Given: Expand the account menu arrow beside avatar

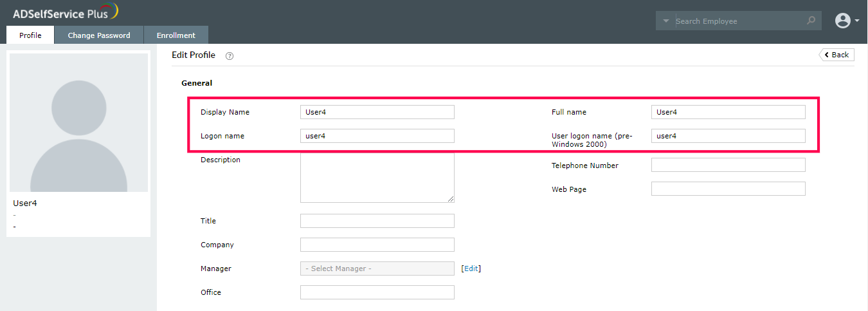Looking at the screenshot, I should click(858, 21).
